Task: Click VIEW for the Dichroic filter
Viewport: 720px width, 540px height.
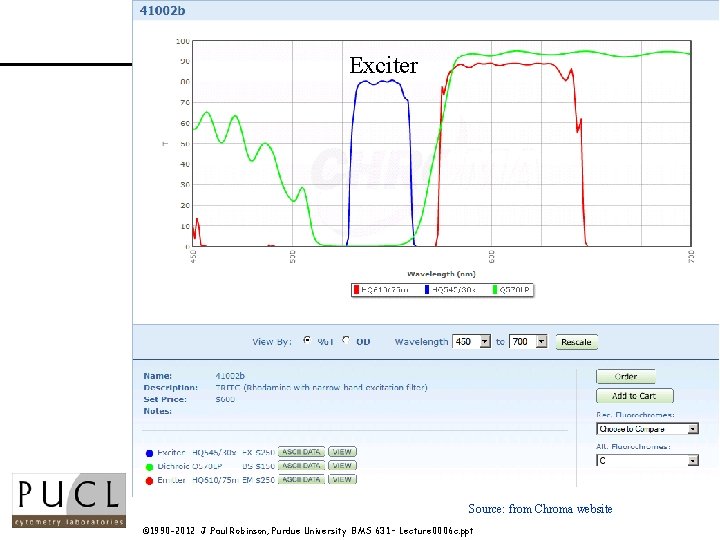Action: [342, 466]
